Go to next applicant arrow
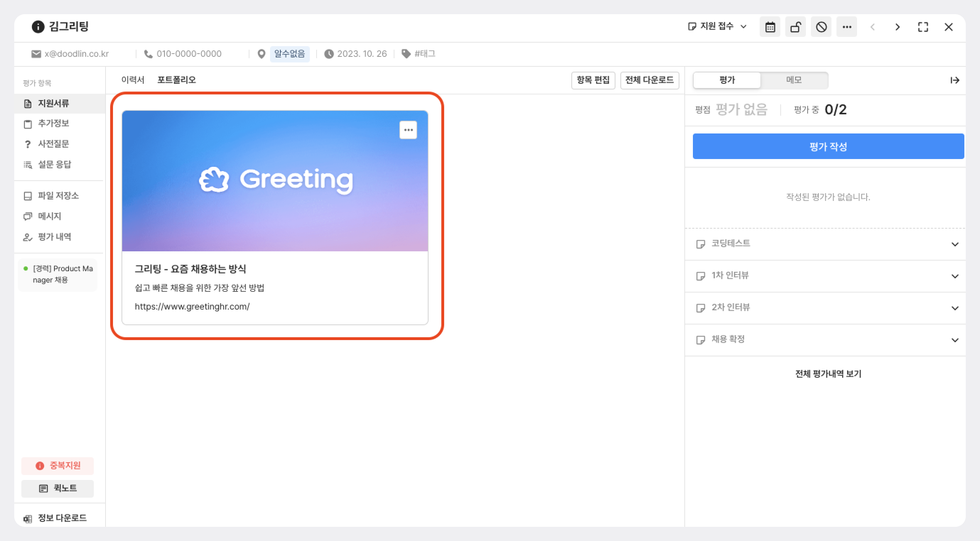Viewport: 980px width, 541px height. pos(898,27)
